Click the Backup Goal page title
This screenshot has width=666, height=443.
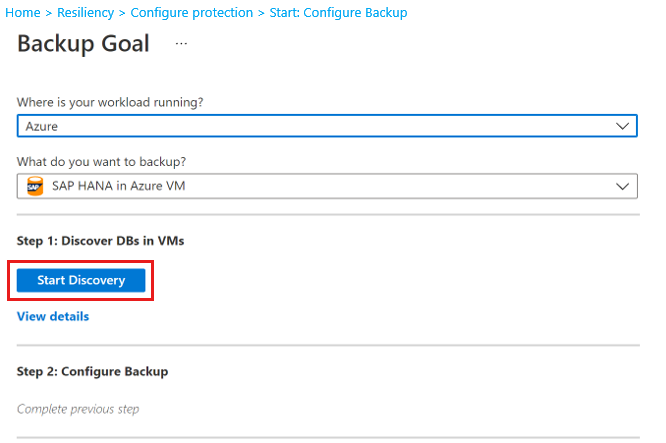pos(83,44)
